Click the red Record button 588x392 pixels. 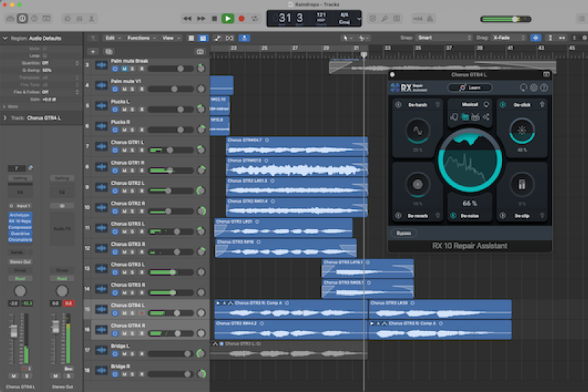(x=241, y=18)
